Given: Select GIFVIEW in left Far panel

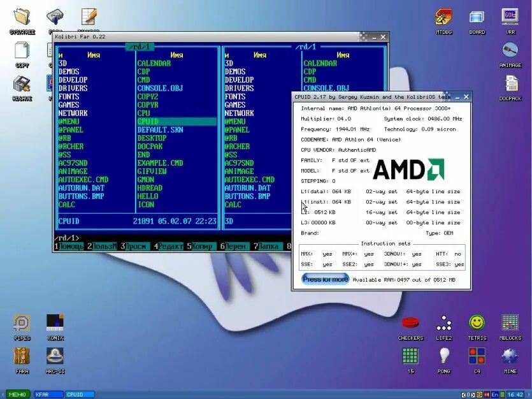Looking at the screenshot, I should (152, 171).
